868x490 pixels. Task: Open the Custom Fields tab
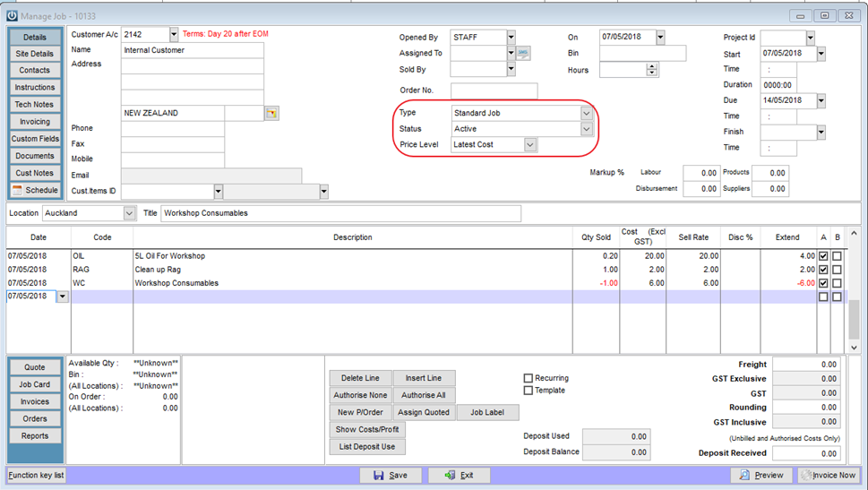[x=35, y=139]
